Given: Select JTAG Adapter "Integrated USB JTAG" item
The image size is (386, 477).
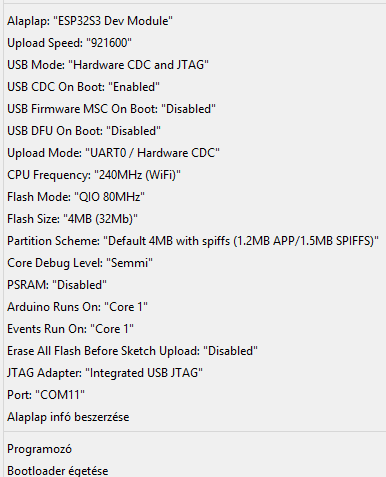Looking at the screenshot, I should coord(195,373).
